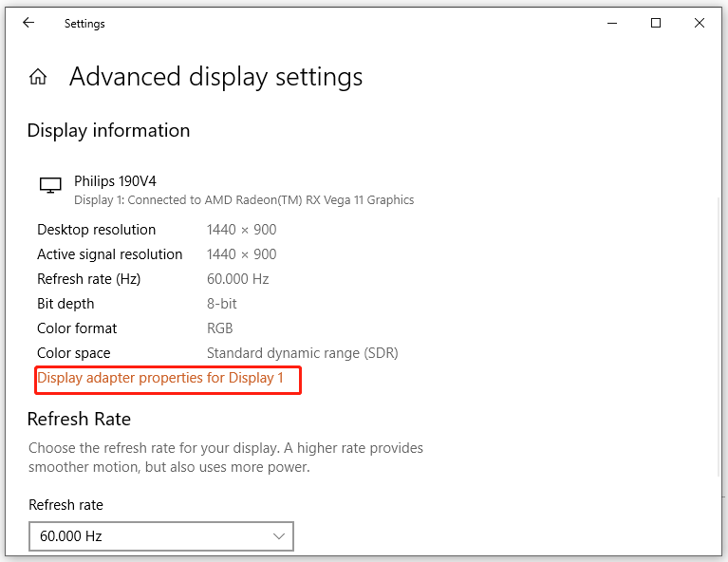Select the Philips 190V4 monitor icon
This screenshot has height=562, width=728.
tap(50, 185)
